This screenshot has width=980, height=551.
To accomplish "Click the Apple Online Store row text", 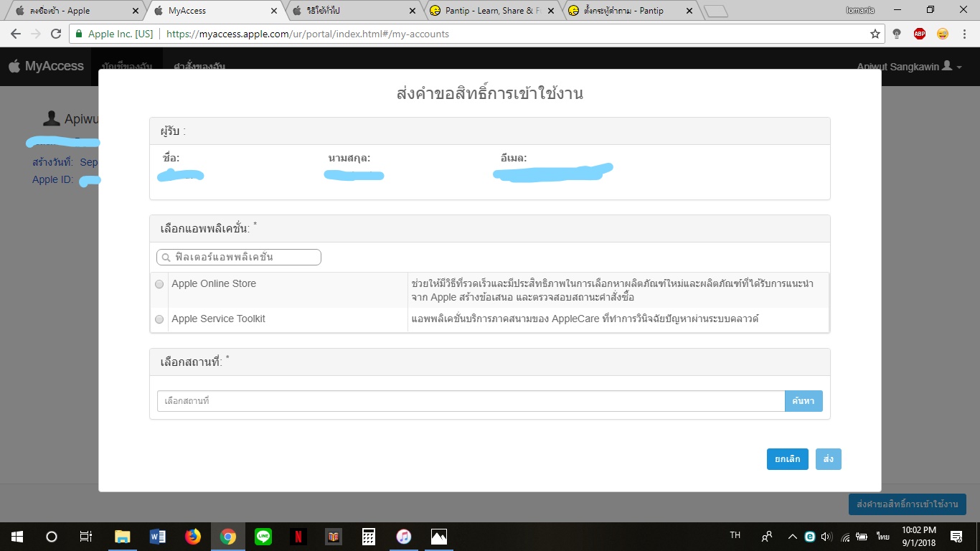I will [214, 284].
